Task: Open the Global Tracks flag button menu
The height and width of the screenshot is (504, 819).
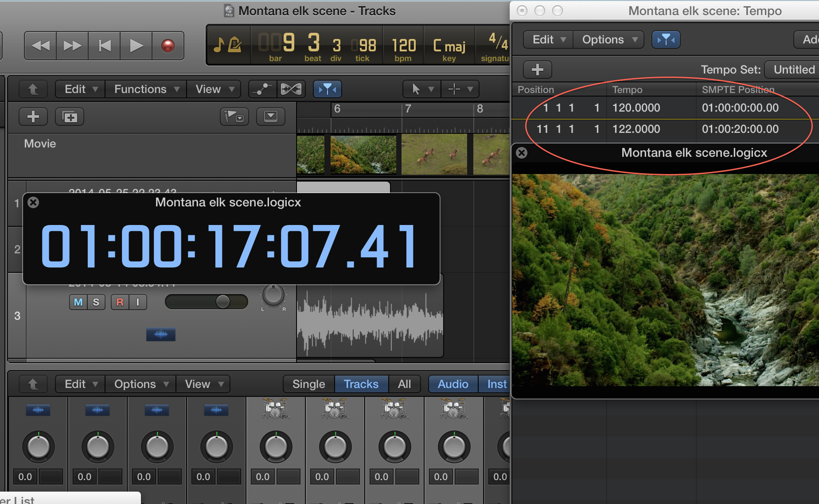Action: click(234, 117)
